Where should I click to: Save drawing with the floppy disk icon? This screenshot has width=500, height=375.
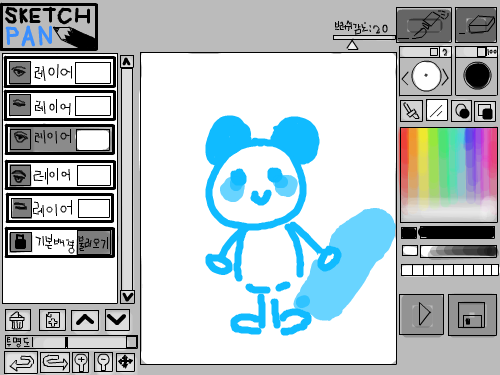tap(472, 314)
